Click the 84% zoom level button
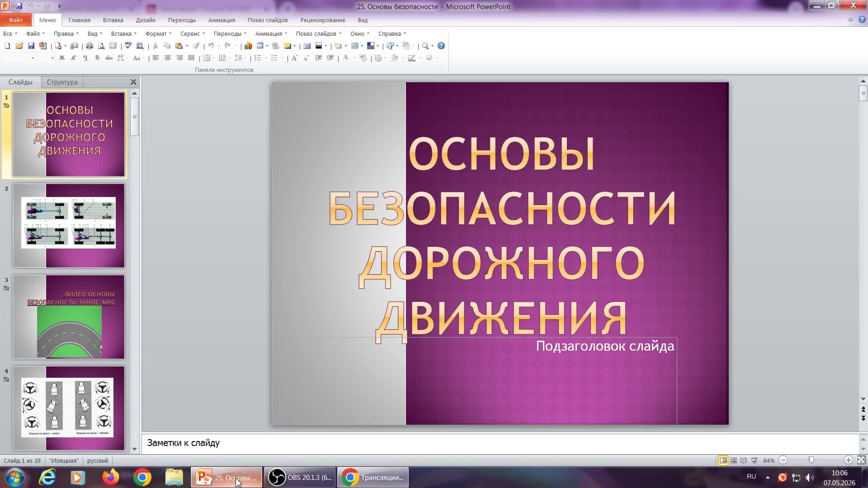The width and height of the screenshot is (868, 488). coord(769,460)
